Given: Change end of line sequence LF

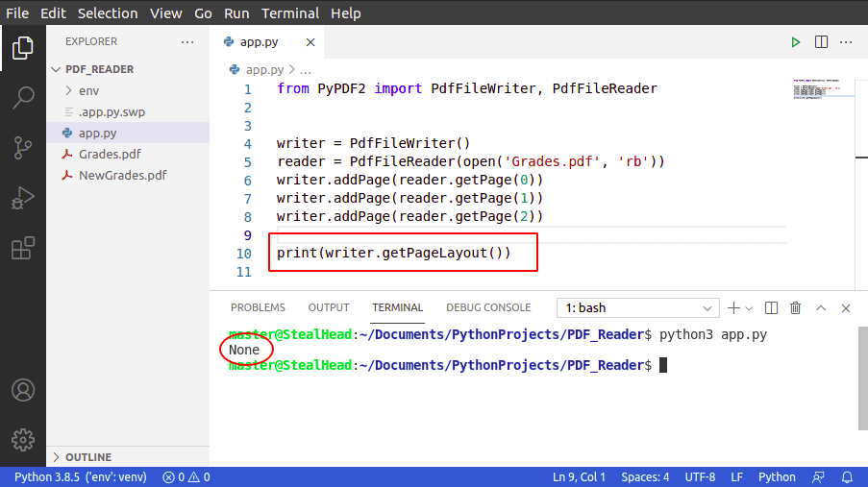Looking at the screenshot, I should pyautogui.click(x=737, y=477).
